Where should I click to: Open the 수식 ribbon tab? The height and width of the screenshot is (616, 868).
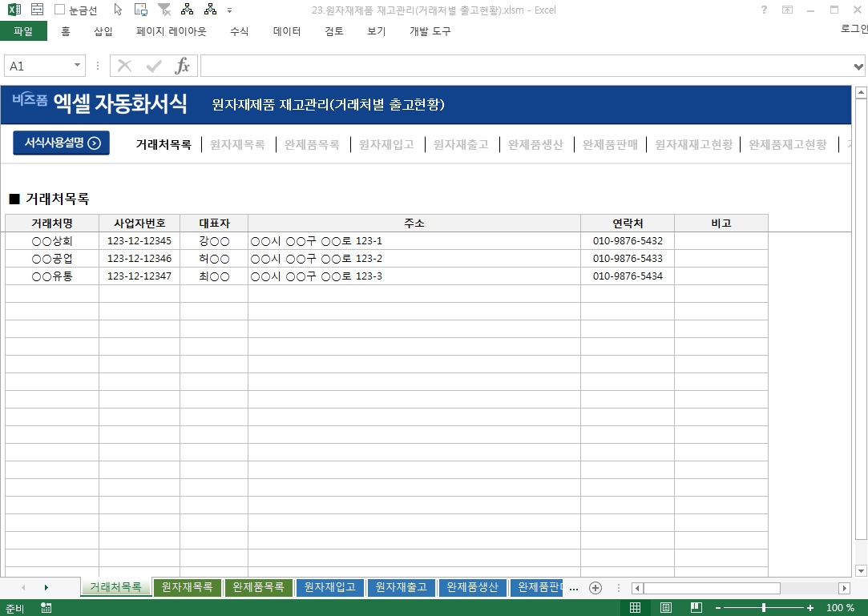(239, 31)
